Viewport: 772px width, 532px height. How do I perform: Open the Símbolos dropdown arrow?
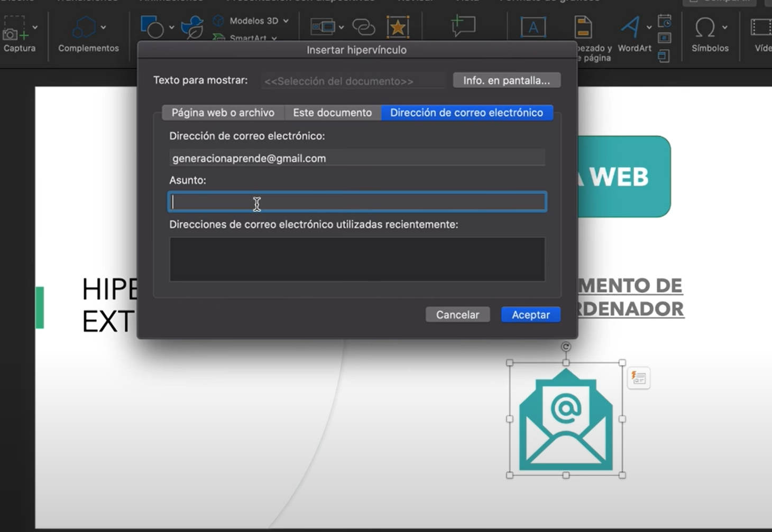724,27
